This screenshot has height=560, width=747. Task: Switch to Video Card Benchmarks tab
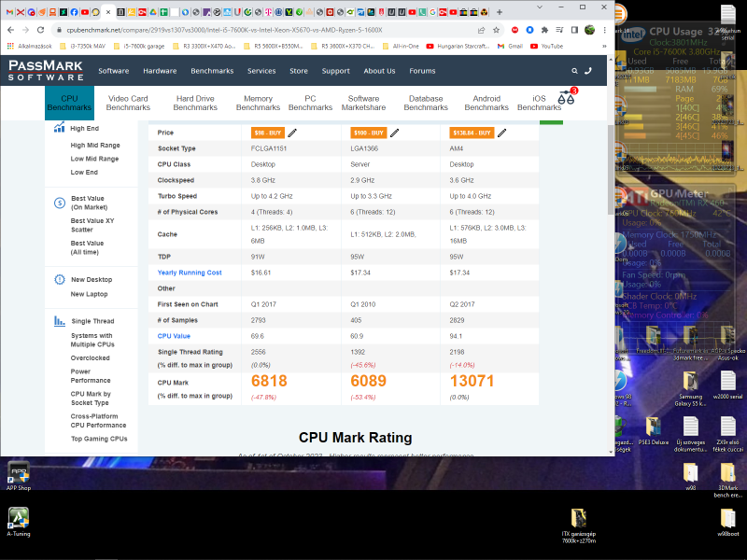coord(128,103)
